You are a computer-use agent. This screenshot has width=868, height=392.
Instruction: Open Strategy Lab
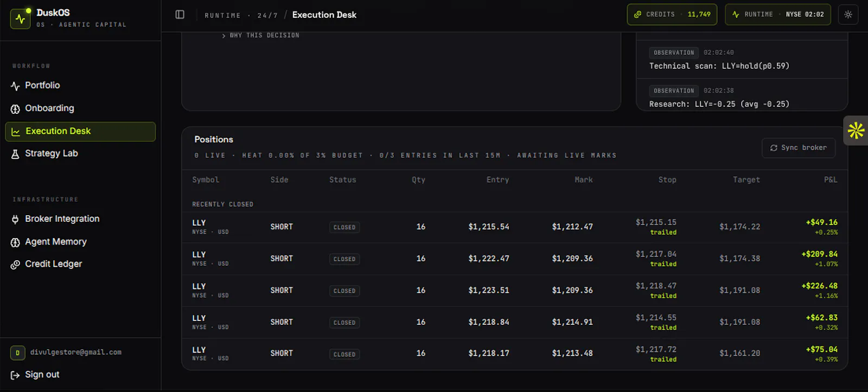coord(80,153)
